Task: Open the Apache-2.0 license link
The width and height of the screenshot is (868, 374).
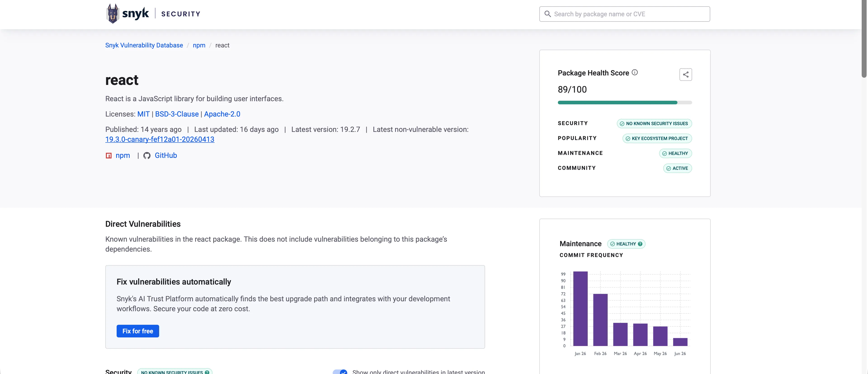Action: pyautogui.click(x=222, y=114)
